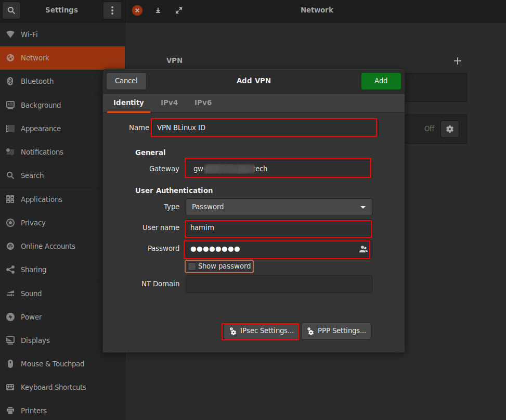
Task: Click inside the NT Domain input field
Action: [x=279, y=284]
